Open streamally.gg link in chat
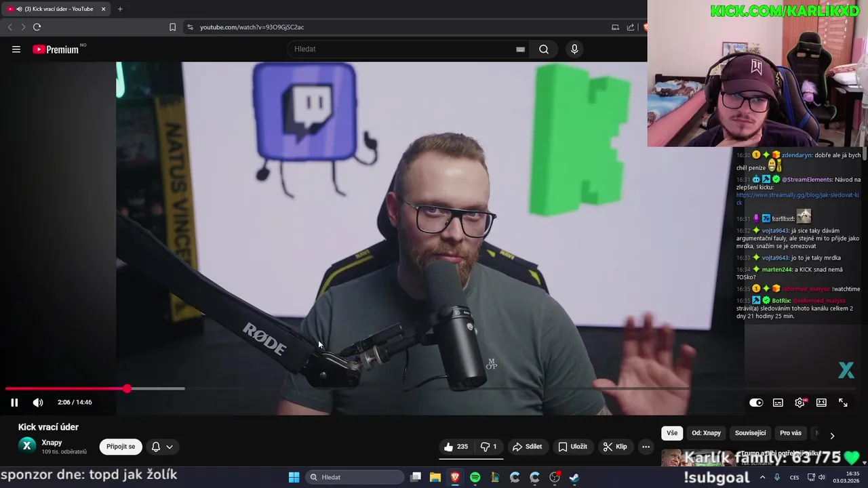Image resolution: width=868 pixels, height=488 pixels. [797, 199]
